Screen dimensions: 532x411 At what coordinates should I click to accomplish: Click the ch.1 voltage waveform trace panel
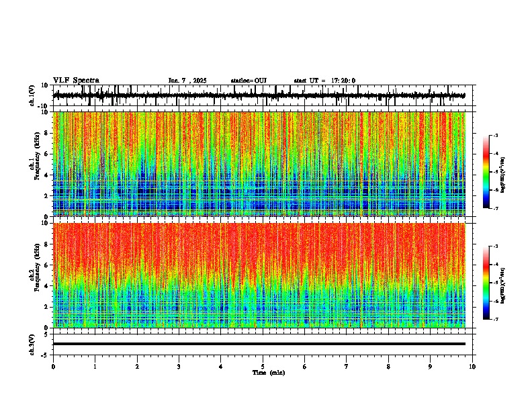pyautogui.click(x=263, y=95)
